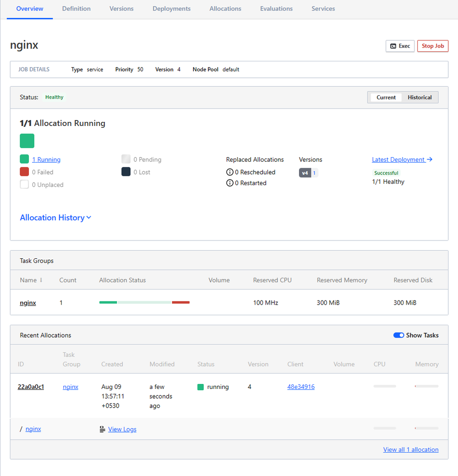
Task: Open the nginx task link under allocation
Action: (x=33, y=429)
